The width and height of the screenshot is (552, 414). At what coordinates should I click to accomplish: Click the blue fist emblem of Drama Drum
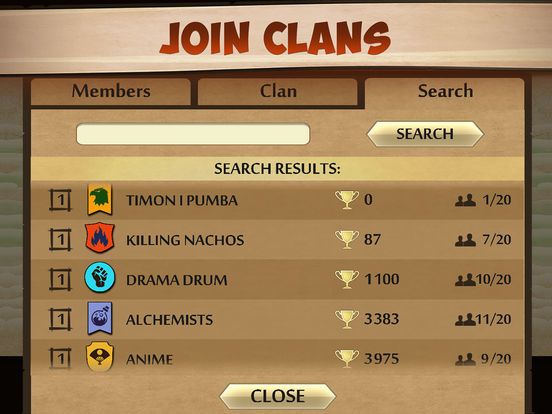click(100, 277)
